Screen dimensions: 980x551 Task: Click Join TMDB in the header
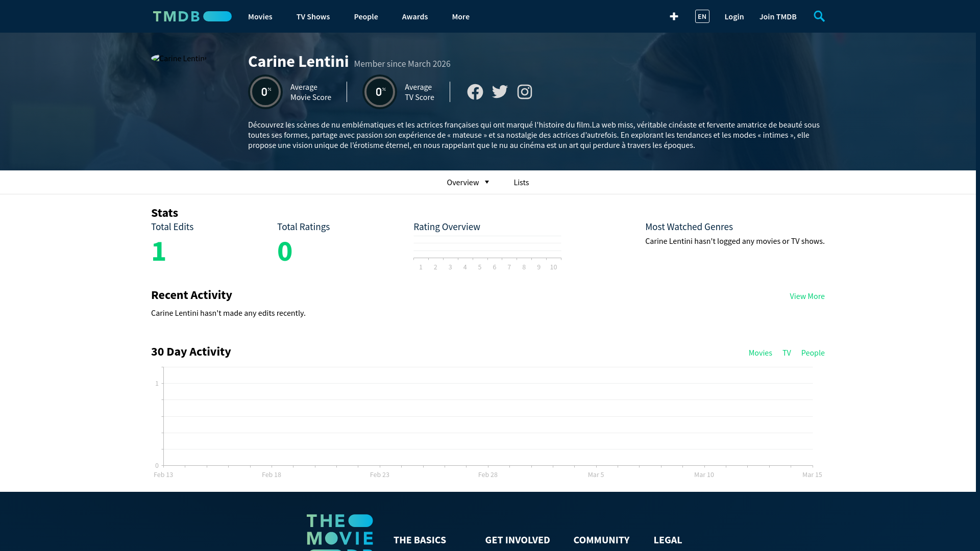pyautogui.click(x=778, y=16)
